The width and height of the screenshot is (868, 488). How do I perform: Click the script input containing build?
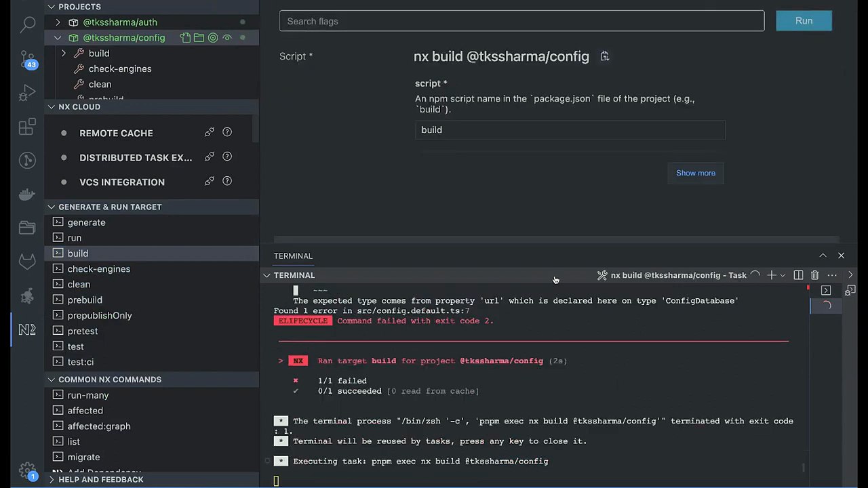click(570, 129)
